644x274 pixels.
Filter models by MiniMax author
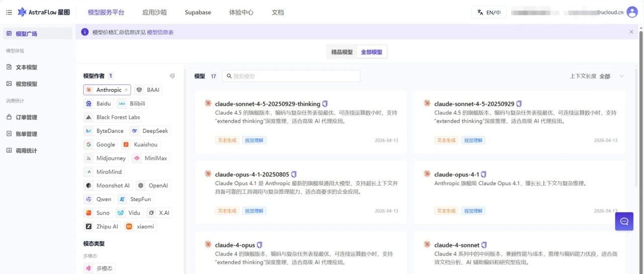pos(150,158)
